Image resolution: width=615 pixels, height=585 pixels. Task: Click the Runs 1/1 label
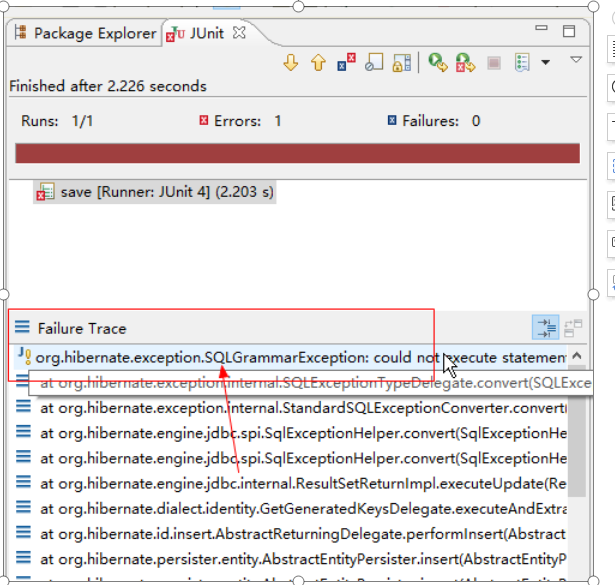point(57,121)
